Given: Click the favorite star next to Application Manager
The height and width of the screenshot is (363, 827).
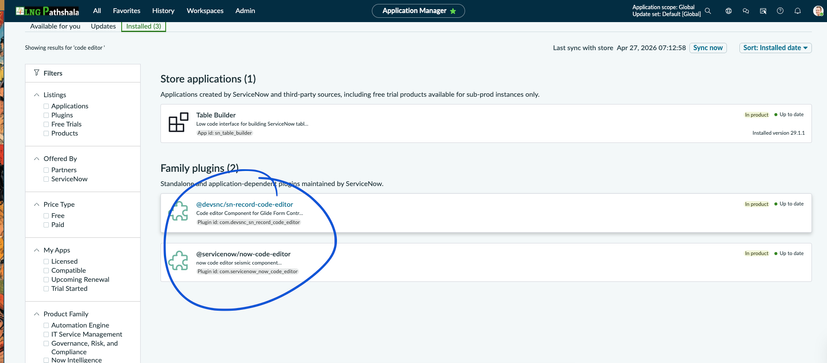Looking at the screenshot, I should pyautogui.click(x=453, y=11).
